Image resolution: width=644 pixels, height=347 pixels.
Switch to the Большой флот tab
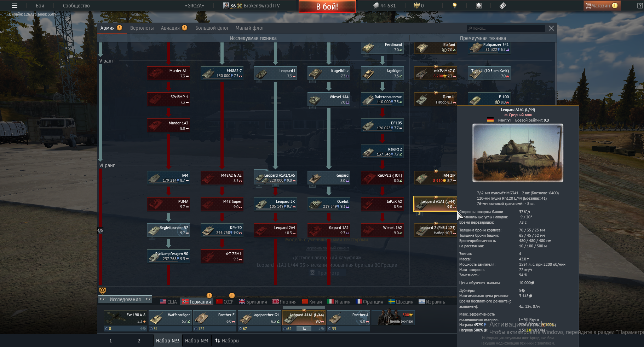point(212,28)
